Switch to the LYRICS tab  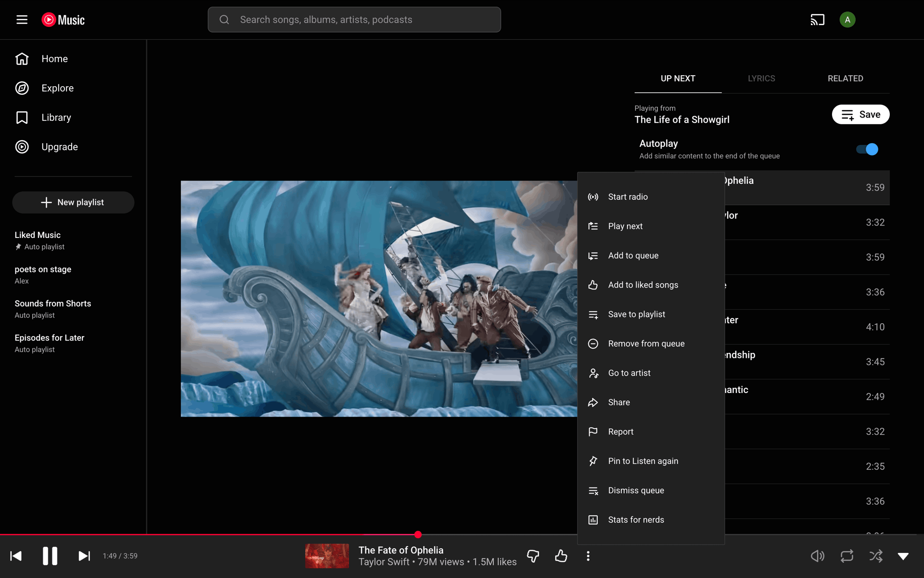click(761, 79)
